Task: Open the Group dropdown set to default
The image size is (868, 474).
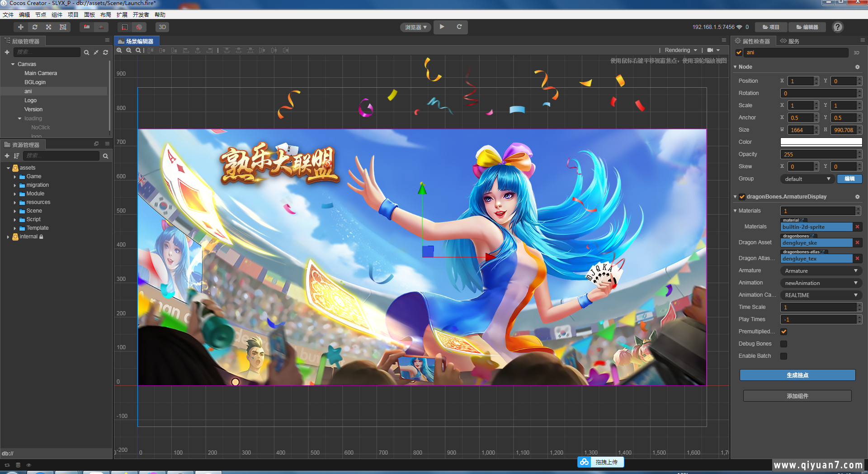Action: [807, 179]
